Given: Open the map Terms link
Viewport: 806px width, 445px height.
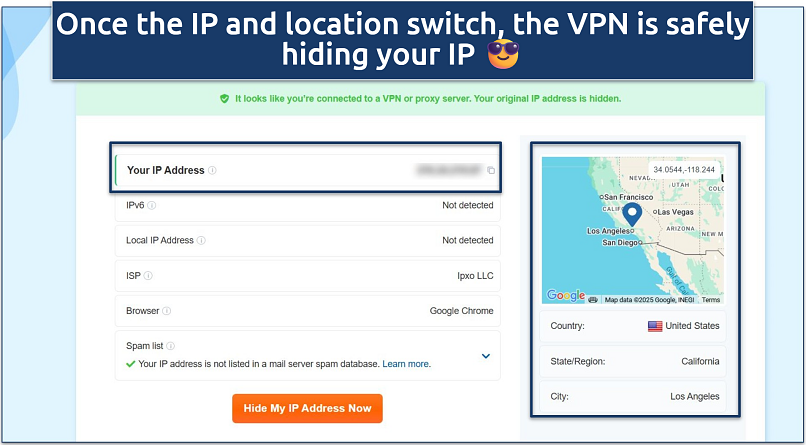Looking at the screenshot, I should (710, 300).
